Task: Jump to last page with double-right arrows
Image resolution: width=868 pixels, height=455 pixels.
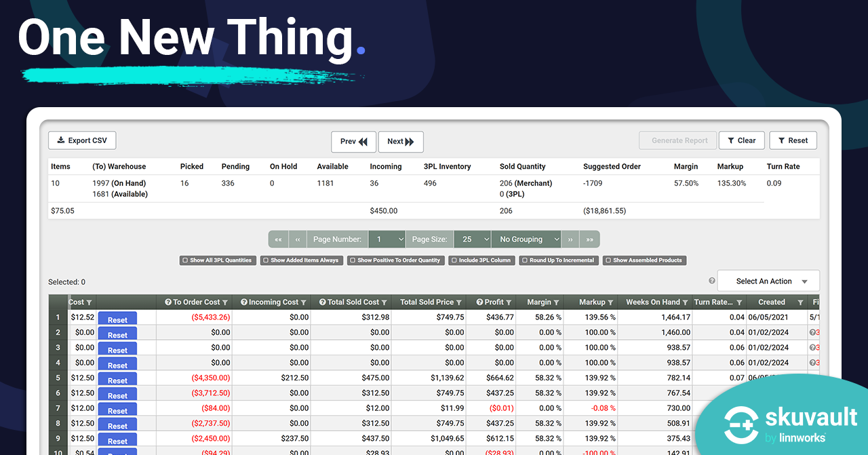Action: pyautogui.click(x=590, y=239)
